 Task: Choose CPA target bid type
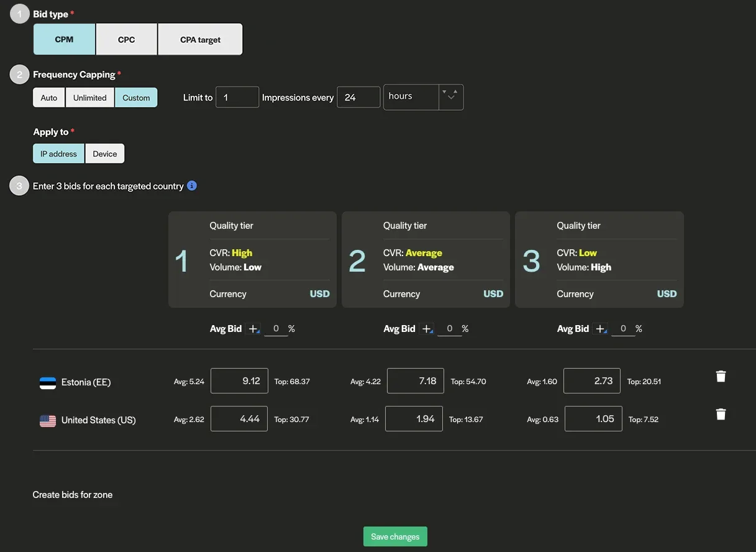pyautogui.click(x=200, y=40)
